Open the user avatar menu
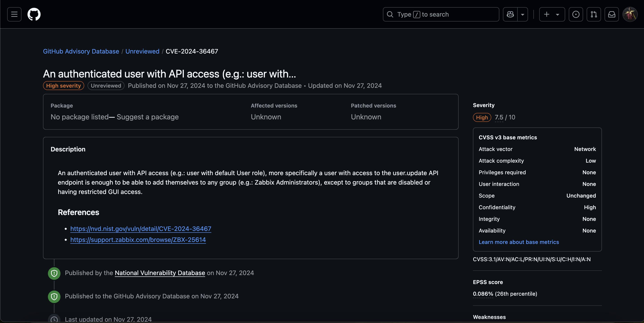Viewport: 644px width, 323px height. [x=630, y=14]
